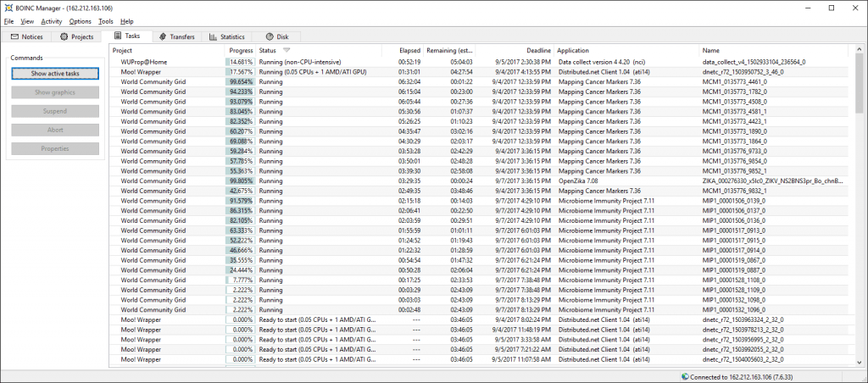Click the Statistics tab chart icon
868x383 pixels.
213,37
